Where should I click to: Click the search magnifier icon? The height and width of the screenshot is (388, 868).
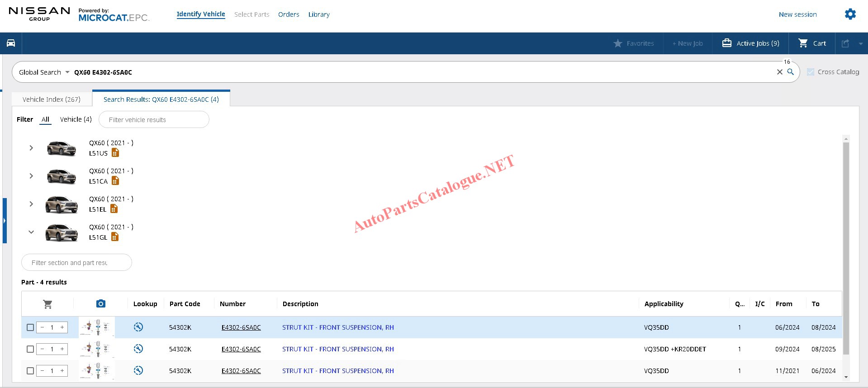(791, 72)
